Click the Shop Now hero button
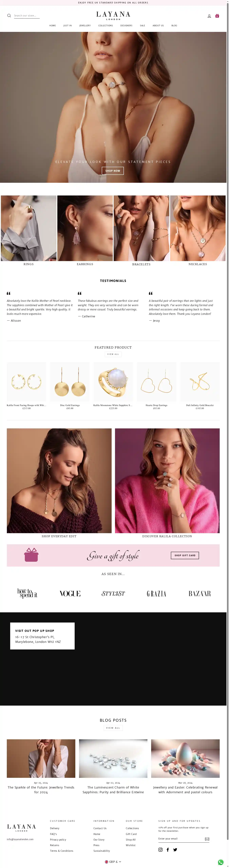This screenshot has width=229, height=868. coord(113,171)
